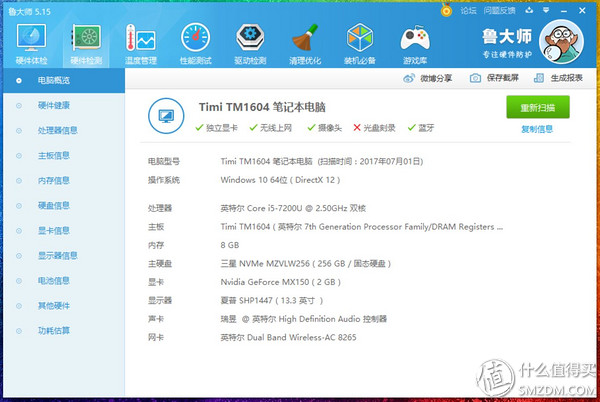Click the gold medal icon in title bar
The width and height of the screenshot is (600, 402).
pyautogui.click(x=446, y=10)
